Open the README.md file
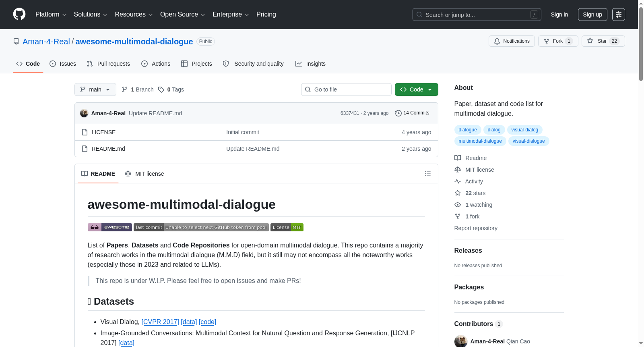Screen dimensions: 644x347 coord(108,149)
